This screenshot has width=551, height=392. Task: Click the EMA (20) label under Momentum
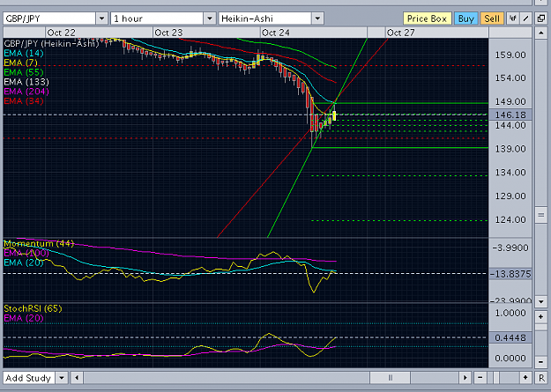coord(24,263)
